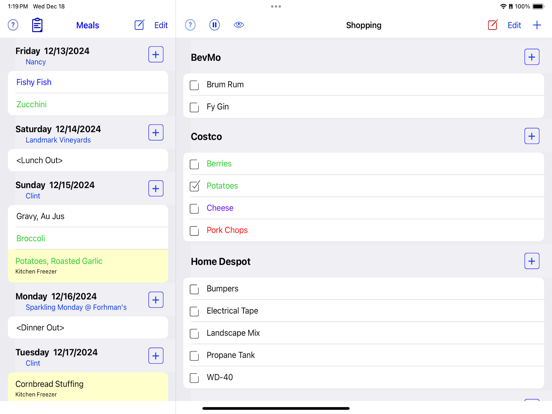Tap the pause icon in Shopping toolbar
The image size is (552, 414).
pos(214,25)
